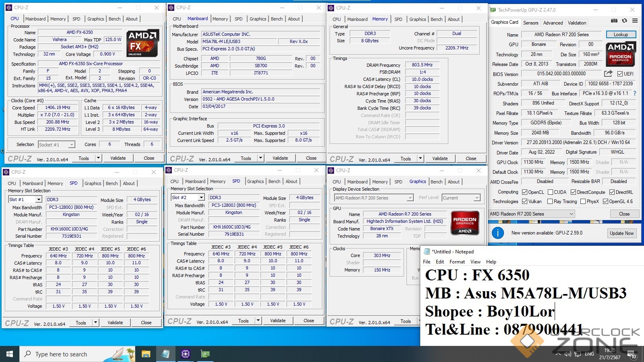Click the BIOS export share icon
Viewport: 644px width, 362px height.
[x=608, y=74]
